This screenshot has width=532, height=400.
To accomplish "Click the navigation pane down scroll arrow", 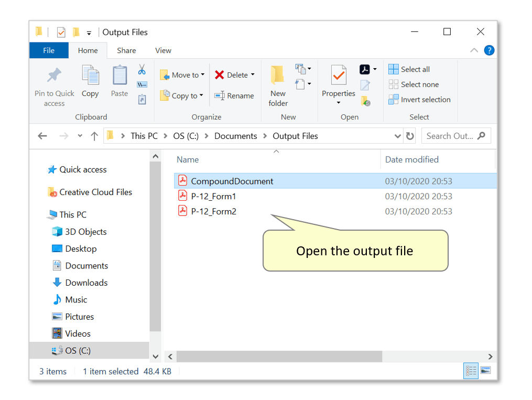I will click(155, 356).
